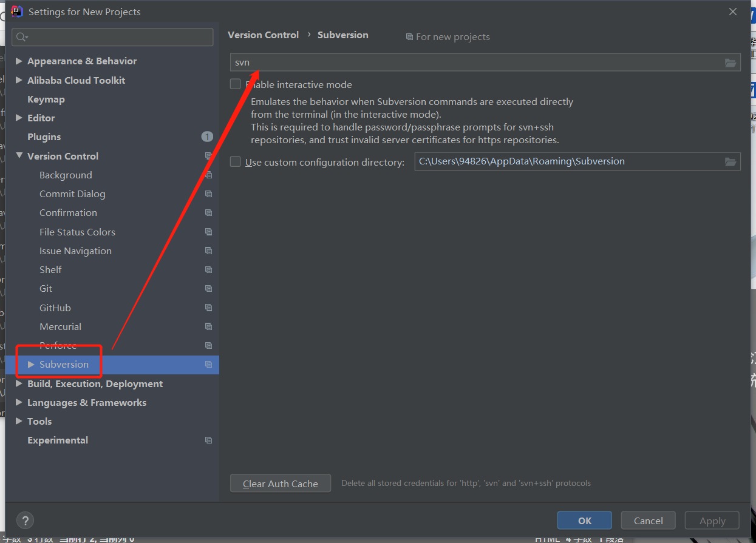
Task: Click project-level icon beside Version Control
Action: 208,156
